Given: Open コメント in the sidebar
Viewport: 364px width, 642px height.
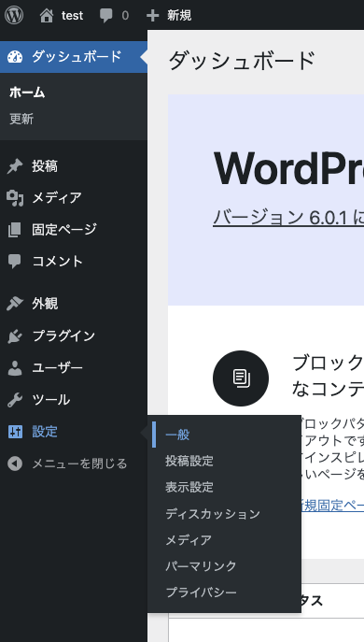Looking at the screenshot, I should [57, 262].
